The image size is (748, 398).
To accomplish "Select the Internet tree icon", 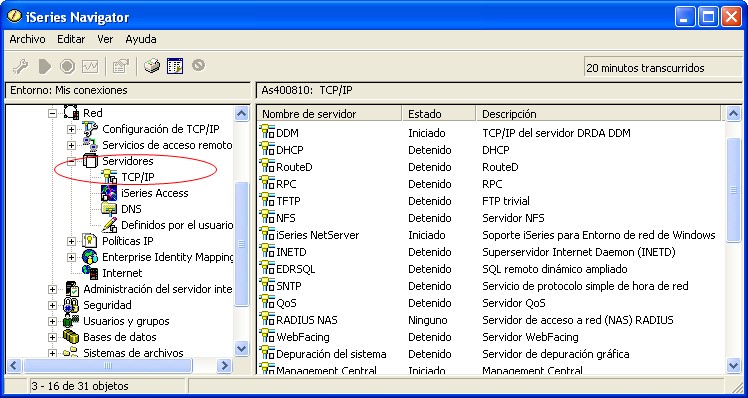I will click(90, 273).
